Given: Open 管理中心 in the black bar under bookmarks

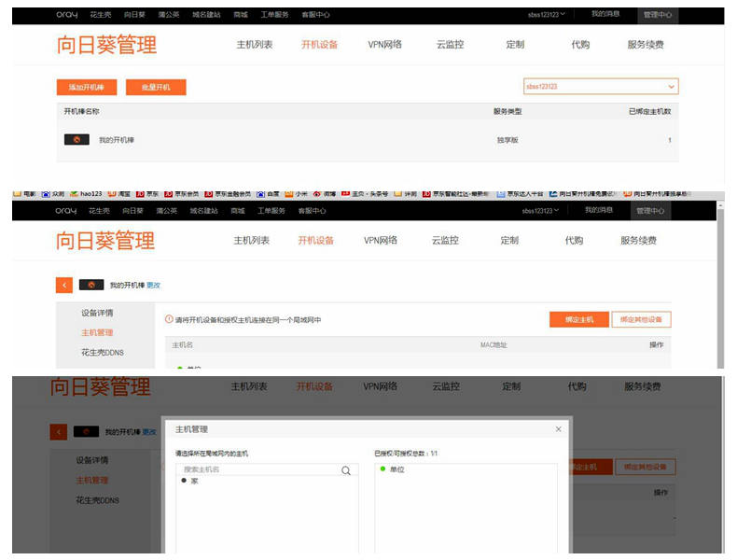Looking at the screenshot, I should point(649,211).
